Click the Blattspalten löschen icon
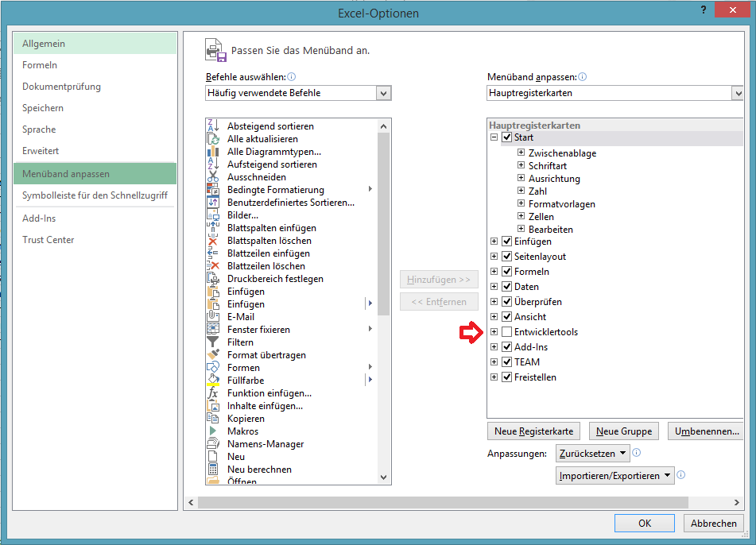This screenshot has width=756, height=545. click(x=213, y=241)
